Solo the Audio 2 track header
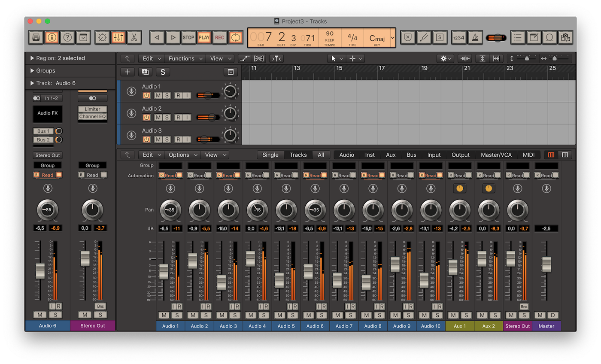 pos(166,117)
